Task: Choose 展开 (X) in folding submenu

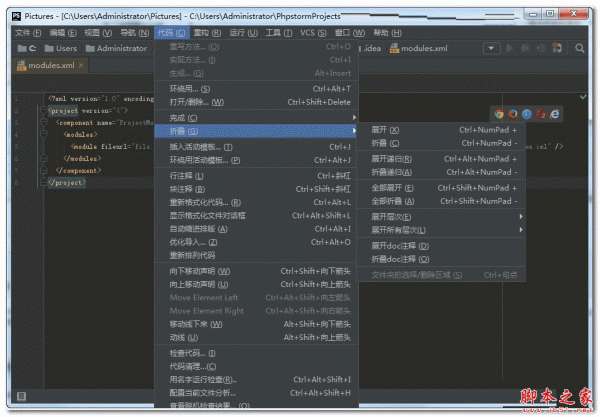Action: (x=441, y=130)
